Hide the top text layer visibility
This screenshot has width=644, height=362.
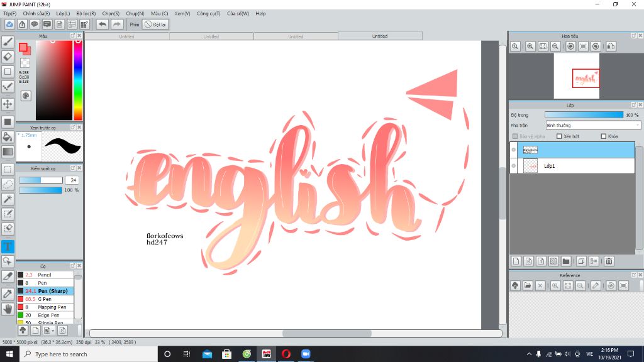point(513,150)
